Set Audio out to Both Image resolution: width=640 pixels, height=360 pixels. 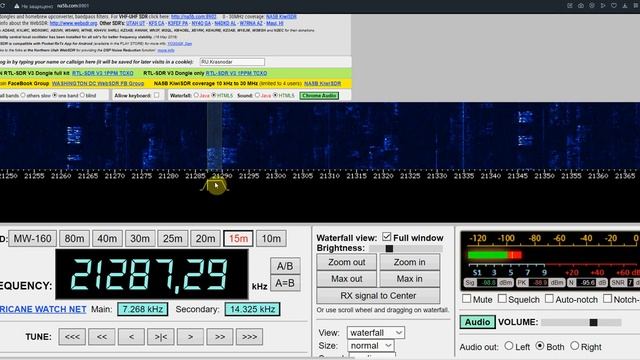540,346
